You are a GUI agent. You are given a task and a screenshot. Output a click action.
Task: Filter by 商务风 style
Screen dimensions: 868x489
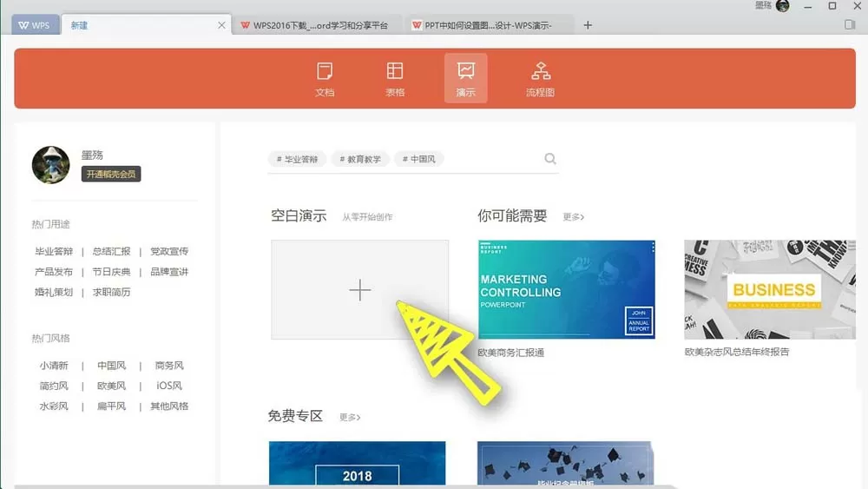click(x=169, y=366)
